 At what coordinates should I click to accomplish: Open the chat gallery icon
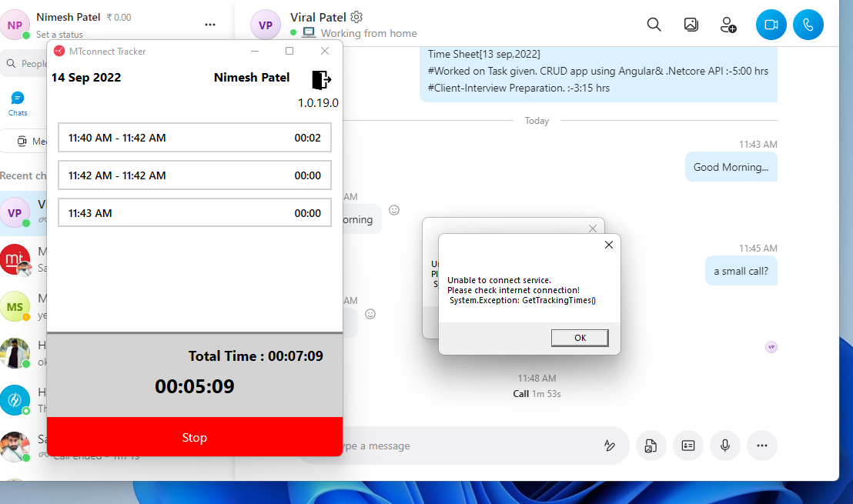(x=691, y=25)
